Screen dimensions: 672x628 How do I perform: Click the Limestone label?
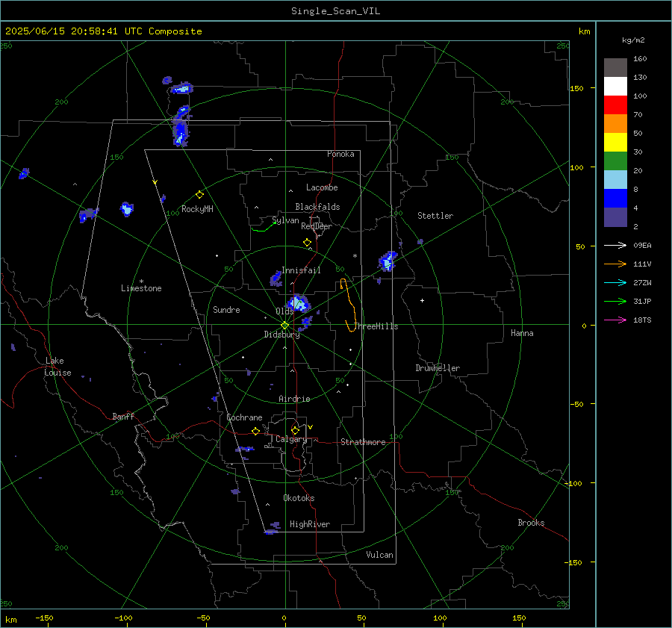pos(141,288)
